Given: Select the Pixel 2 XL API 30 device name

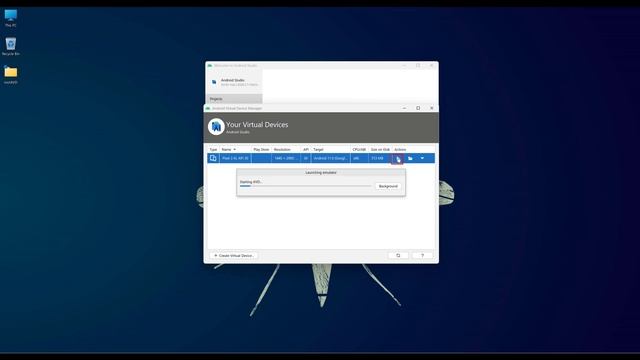Looking at the screenshot, I should click(235, 158).
